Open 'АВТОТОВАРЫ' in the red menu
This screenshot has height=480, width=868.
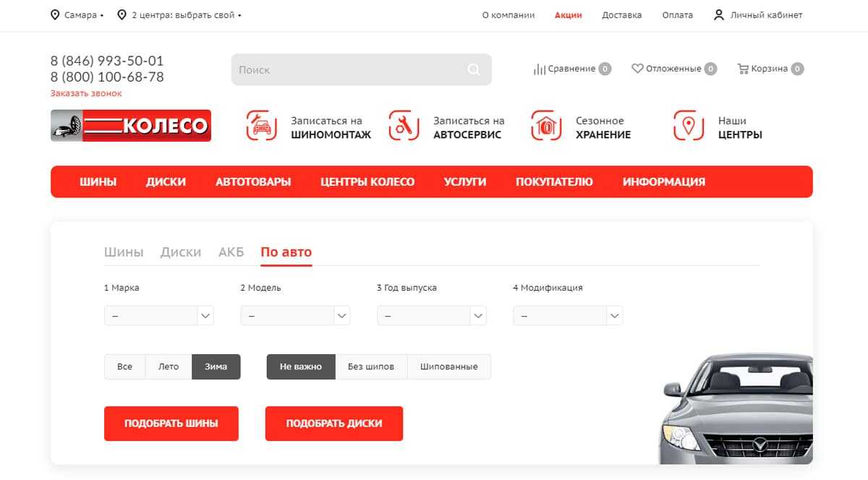(253, 181)
